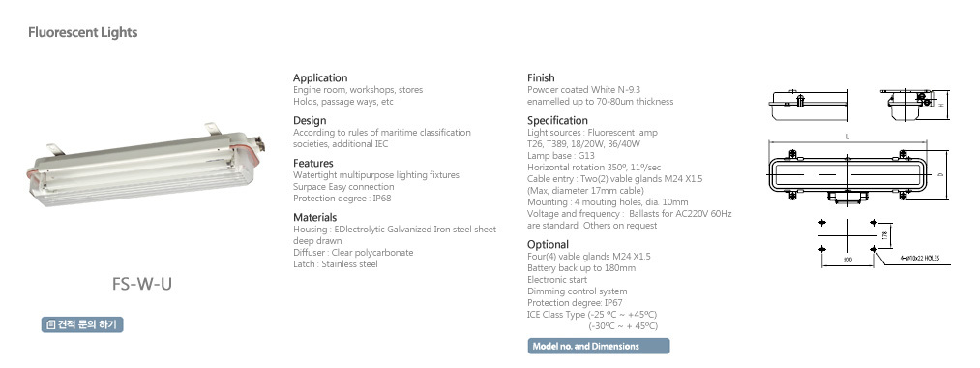The height and width of the screenshot is (368, 980).
Task: Click the Optional section heading
Action: tap(548, 245)
